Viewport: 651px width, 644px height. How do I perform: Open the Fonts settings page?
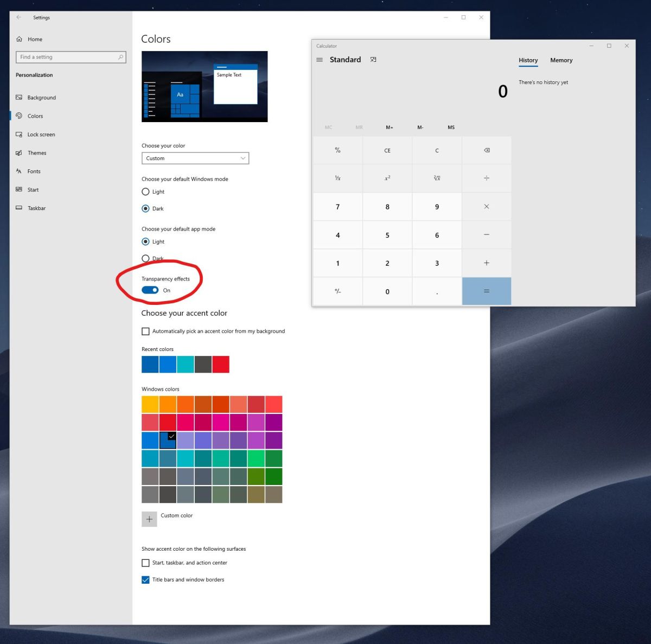[x=34, y=171]
